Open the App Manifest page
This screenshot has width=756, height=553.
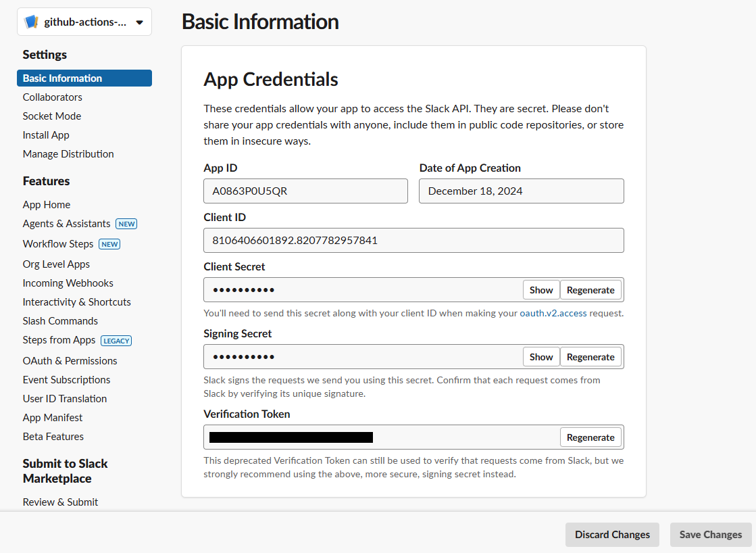coord(53,417)
